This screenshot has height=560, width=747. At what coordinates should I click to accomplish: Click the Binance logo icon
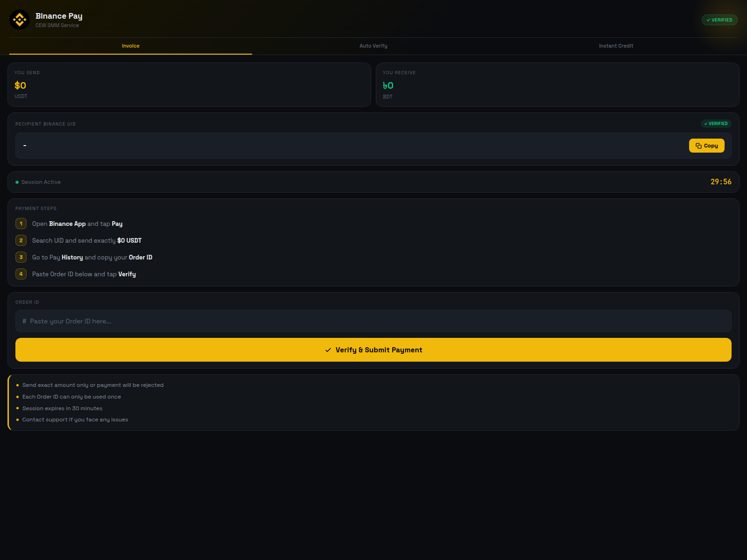coord(20,20)
